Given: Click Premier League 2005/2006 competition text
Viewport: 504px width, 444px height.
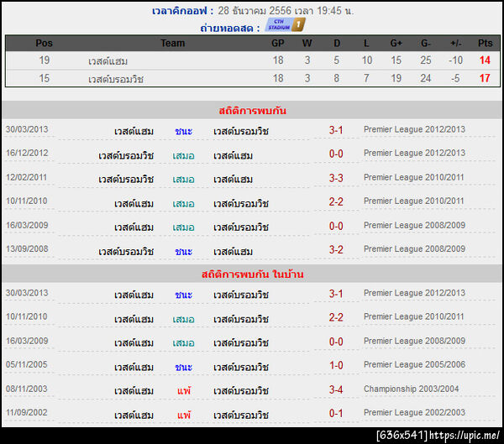Looking at the screenshot, I should 414,364.
